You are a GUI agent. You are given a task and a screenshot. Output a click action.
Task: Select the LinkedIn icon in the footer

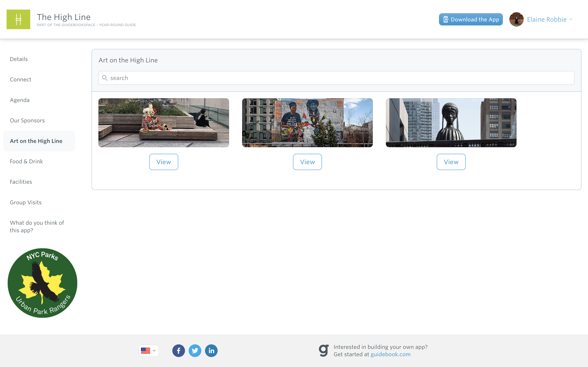click(x=211, y=350)
